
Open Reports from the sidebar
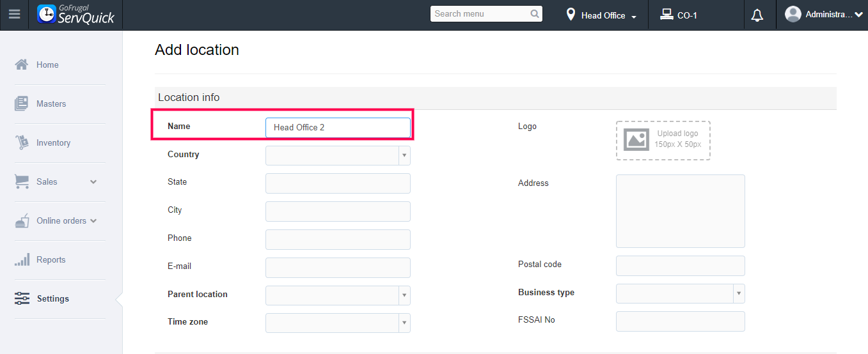click(x=51, y=260)
